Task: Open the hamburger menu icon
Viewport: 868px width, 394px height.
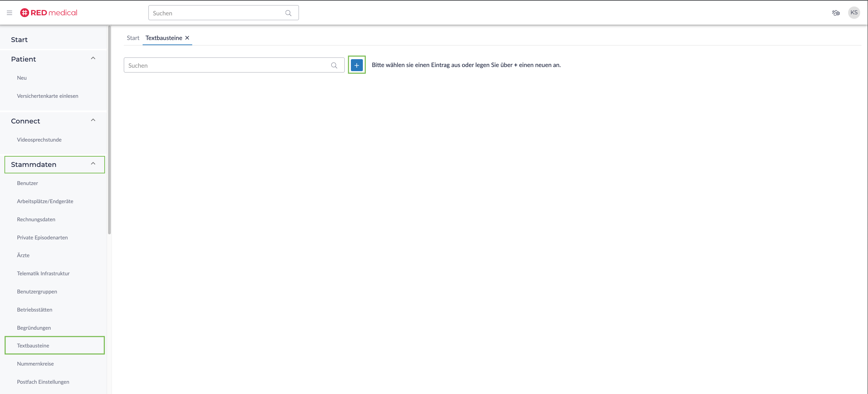Action: pos(9,13)
